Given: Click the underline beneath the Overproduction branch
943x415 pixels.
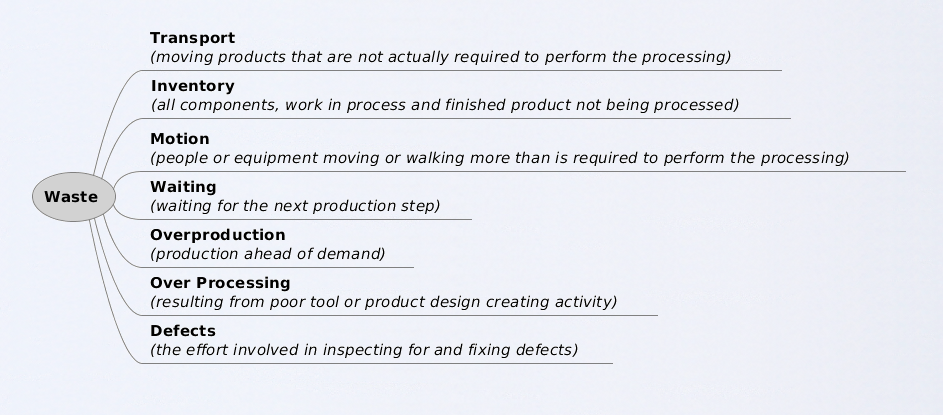Looking at the screenshot, I should (x=280, y=267).
